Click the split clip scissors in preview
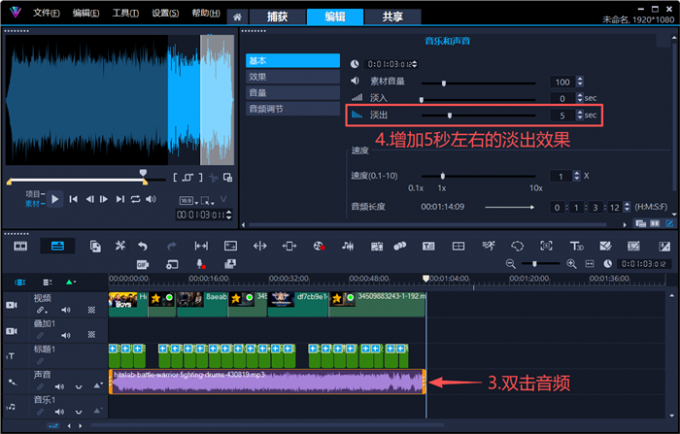Viewport: 680px width, 434px height. 213,178
